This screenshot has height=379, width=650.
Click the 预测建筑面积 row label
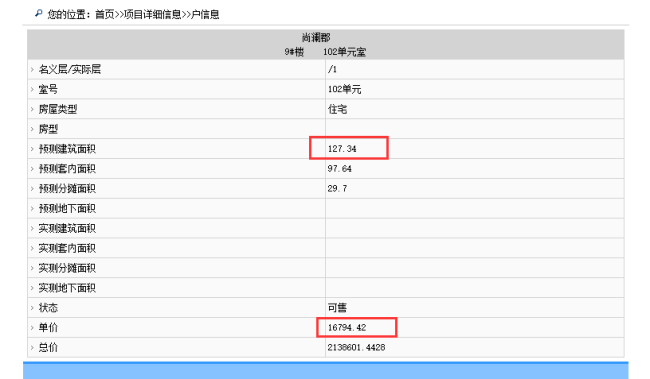[x=67, y=149]
